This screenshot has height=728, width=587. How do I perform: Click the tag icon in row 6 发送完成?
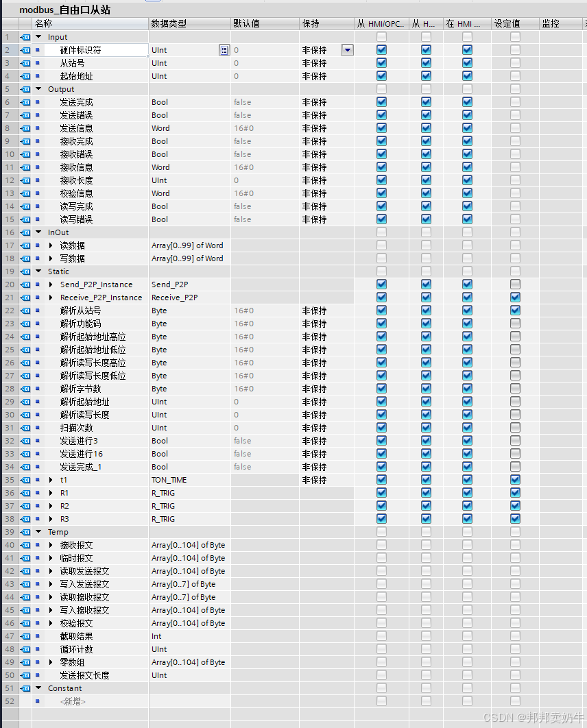pos(25,102)
